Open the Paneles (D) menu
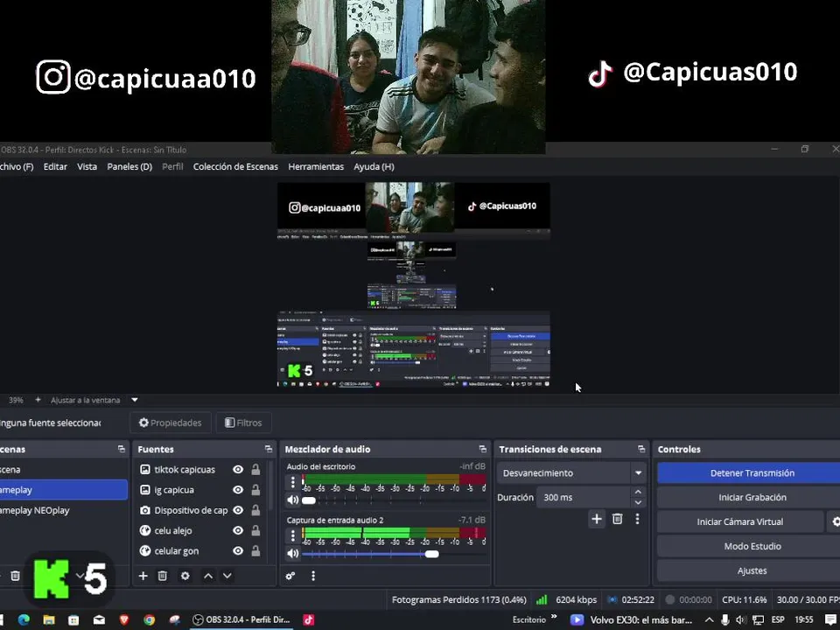Image resolution: width=840 pixels, height=630 pixels. point(129,166)
